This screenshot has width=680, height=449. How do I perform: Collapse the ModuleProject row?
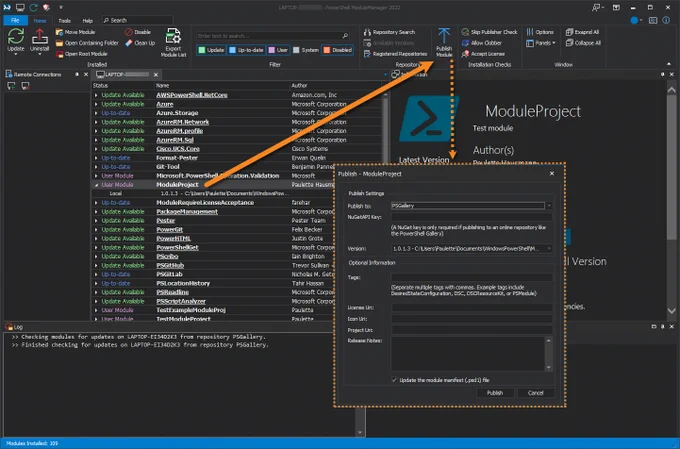(x=96, y=185)
